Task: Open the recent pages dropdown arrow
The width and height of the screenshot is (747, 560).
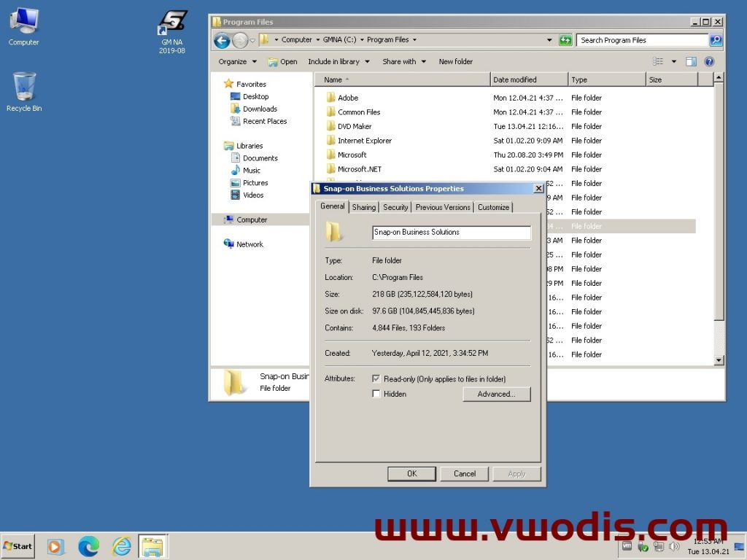Action: click(x=252, y=41)
